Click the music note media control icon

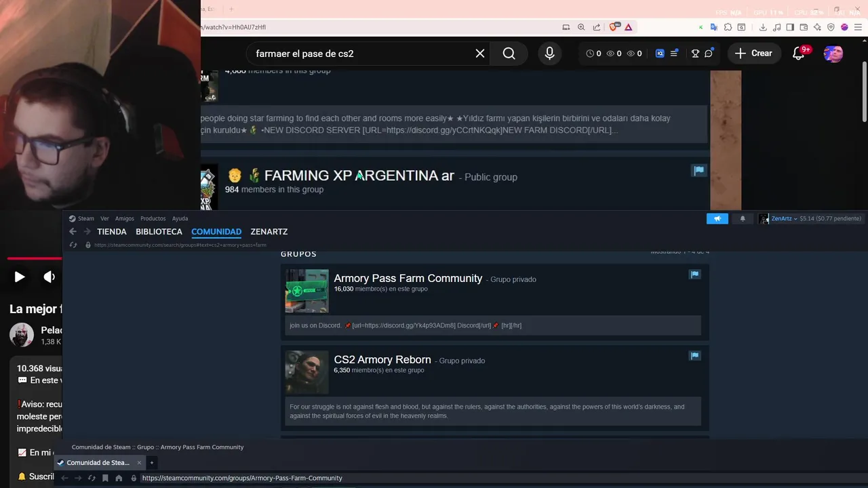(x=776, y=27)
